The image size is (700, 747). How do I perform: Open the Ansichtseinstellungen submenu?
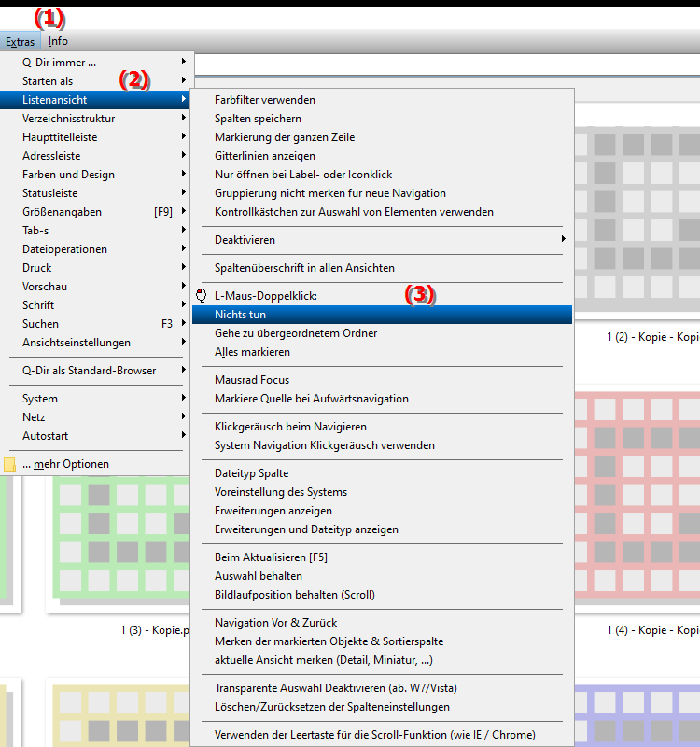coord(95,343)
